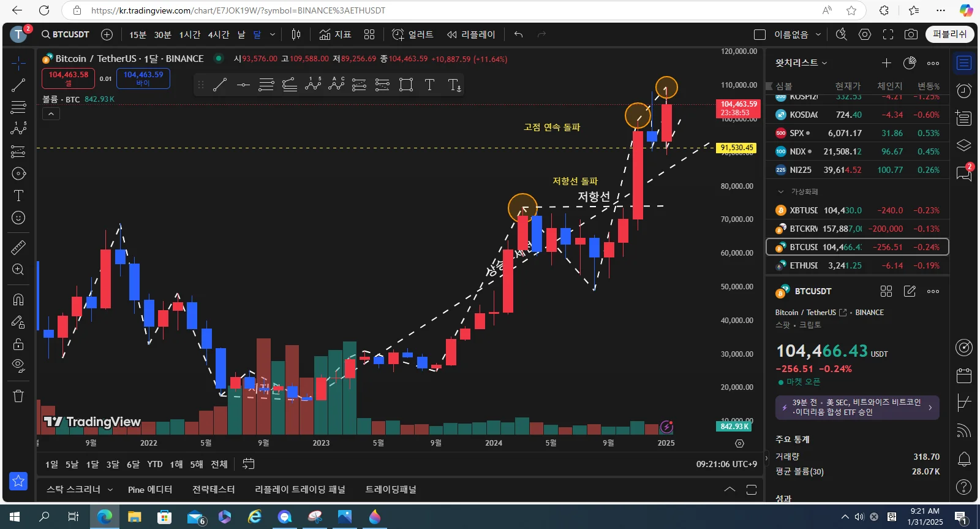
Task: Click the blue 바이 buy price button
Action: 143,78
